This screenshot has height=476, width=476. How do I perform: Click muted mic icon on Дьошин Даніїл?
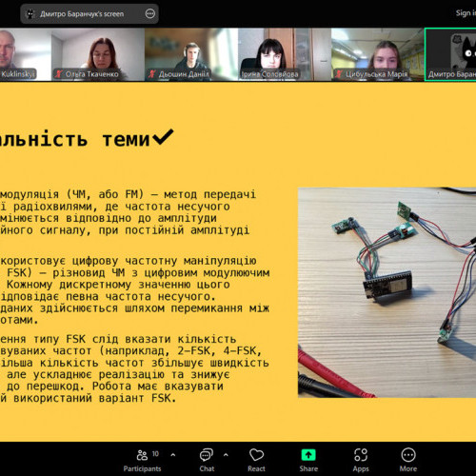[x=152, y=74]
